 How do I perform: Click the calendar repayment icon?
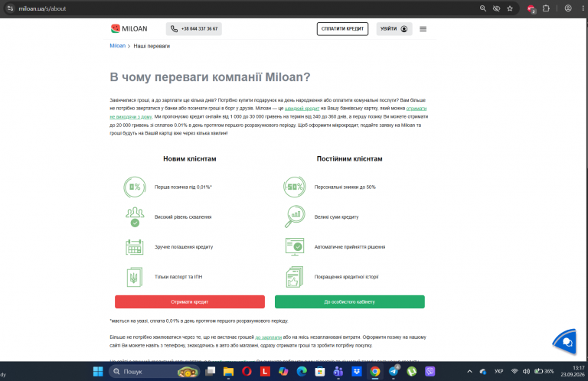(135, 247)
